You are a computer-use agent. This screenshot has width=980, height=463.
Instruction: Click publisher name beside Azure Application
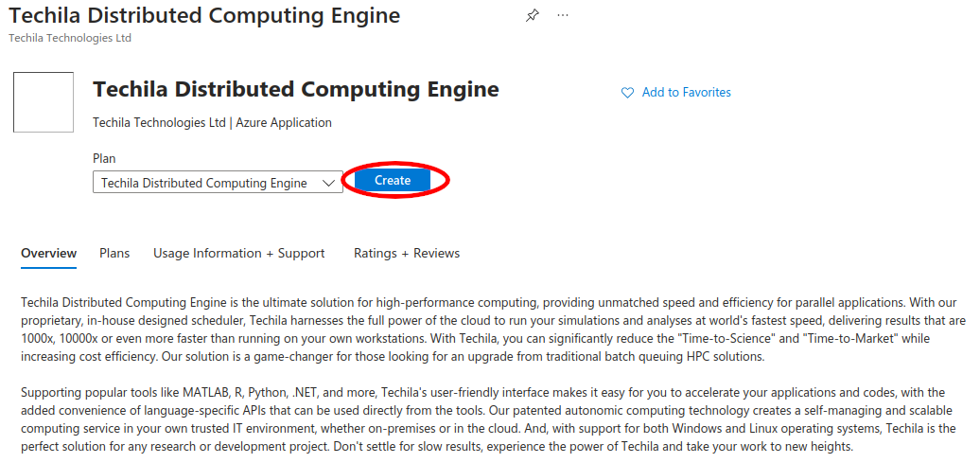tap(159, 122)
